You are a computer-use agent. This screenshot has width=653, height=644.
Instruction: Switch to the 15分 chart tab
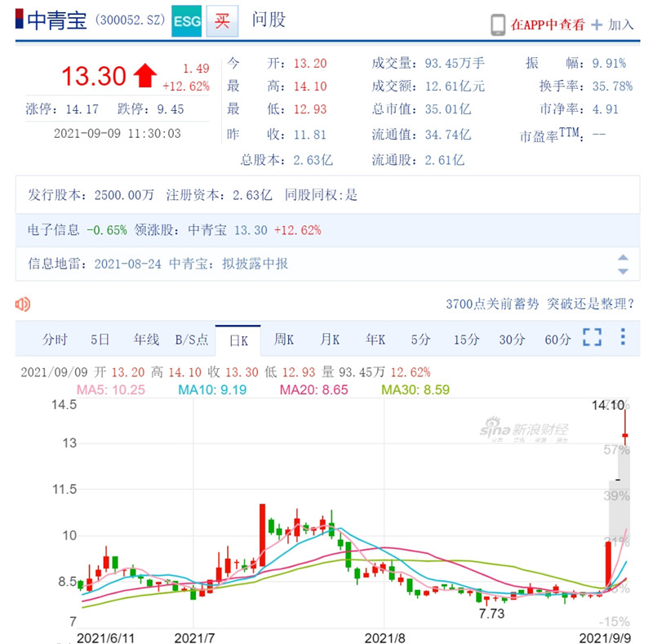click(x=466, y=340)
